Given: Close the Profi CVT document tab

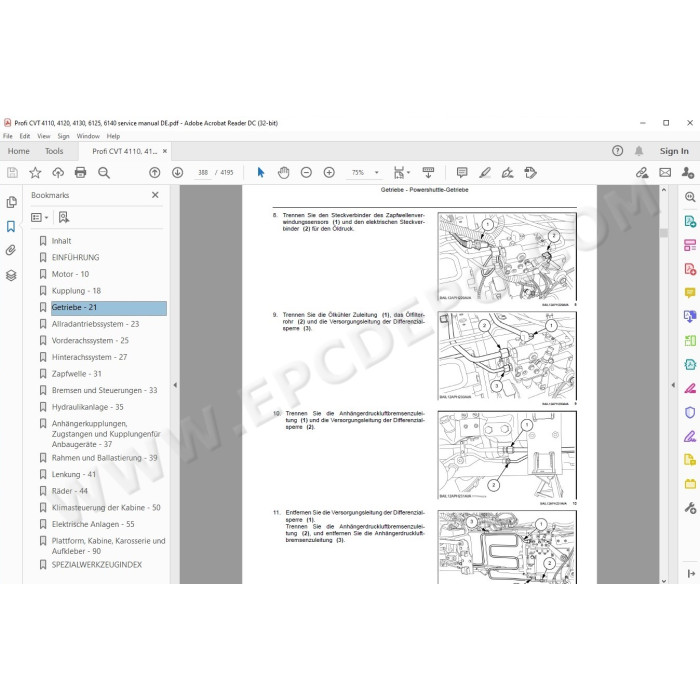Looking at the screenshot, I should (165, 151).
